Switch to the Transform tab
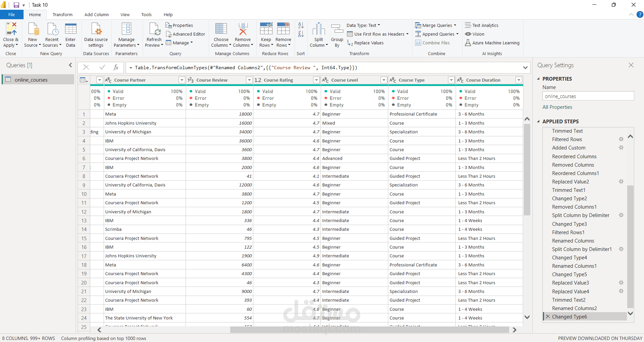Screen dimensions: 644x342 (62, 15)
